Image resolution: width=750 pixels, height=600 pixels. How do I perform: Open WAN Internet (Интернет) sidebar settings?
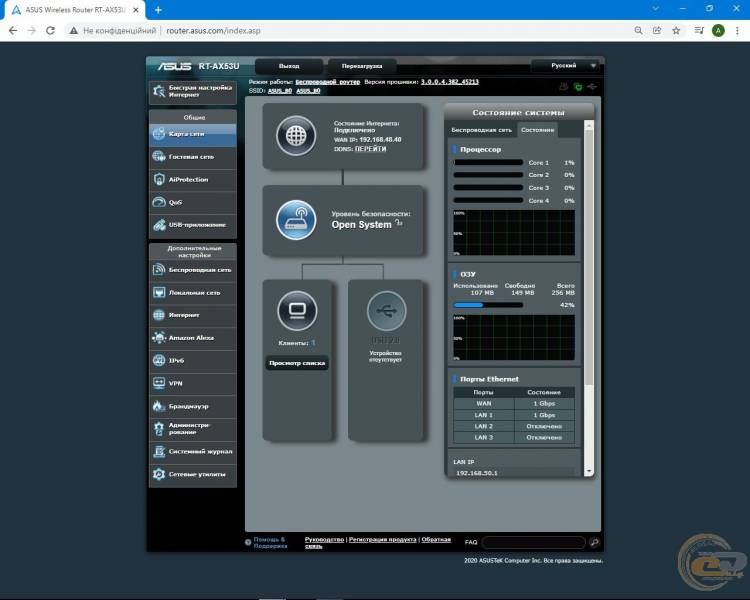193,315
